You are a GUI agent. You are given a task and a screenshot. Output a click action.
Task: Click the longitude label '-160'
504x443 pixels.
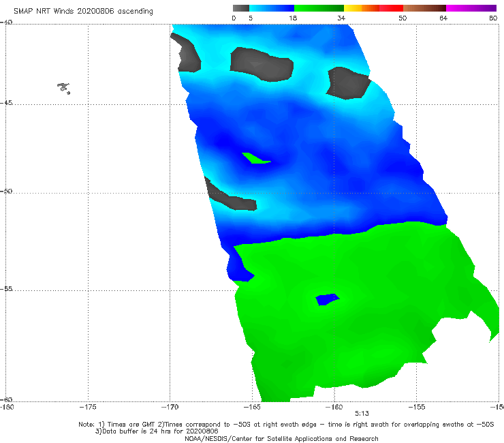(334, 407)
